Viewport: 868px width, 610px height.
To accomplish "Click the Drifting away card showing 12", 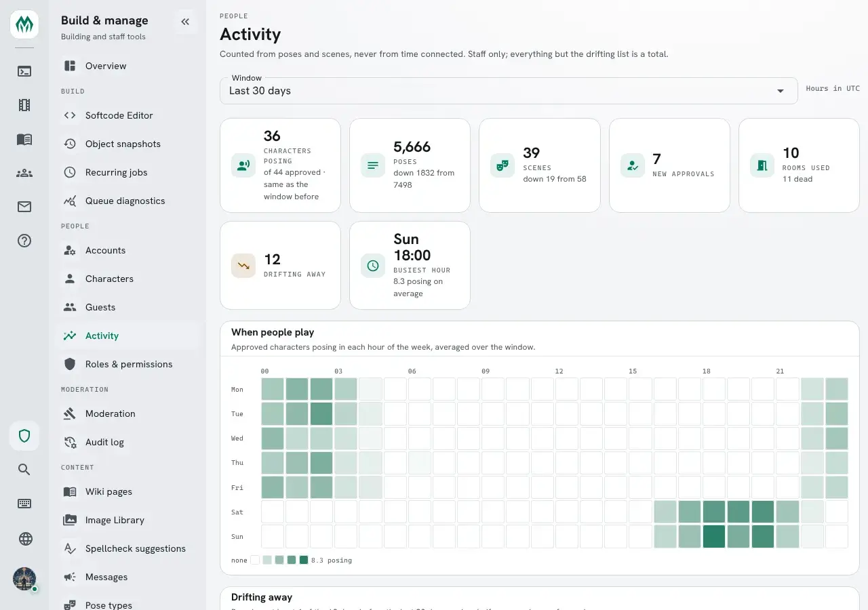I will pos(280,265).
